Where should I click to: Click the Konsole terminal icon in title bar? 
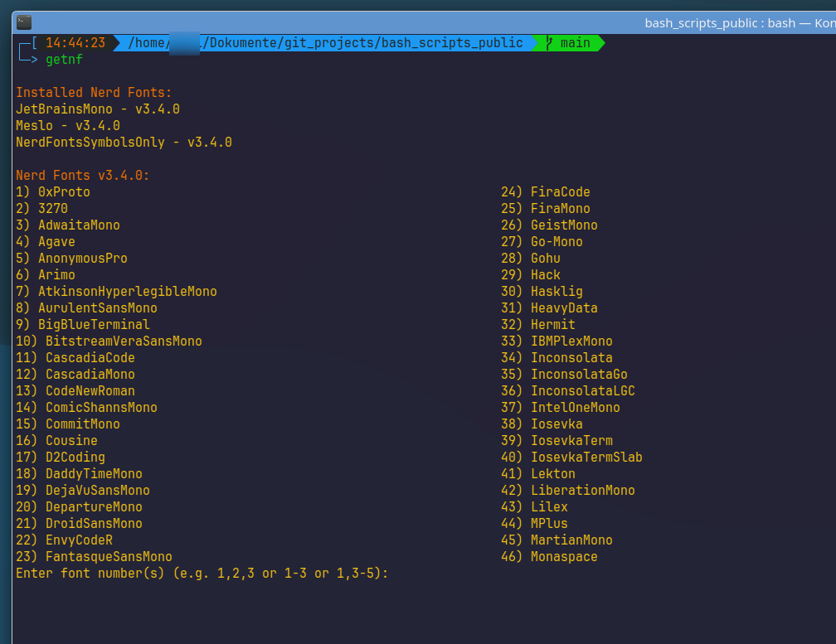tap(24, 22)
